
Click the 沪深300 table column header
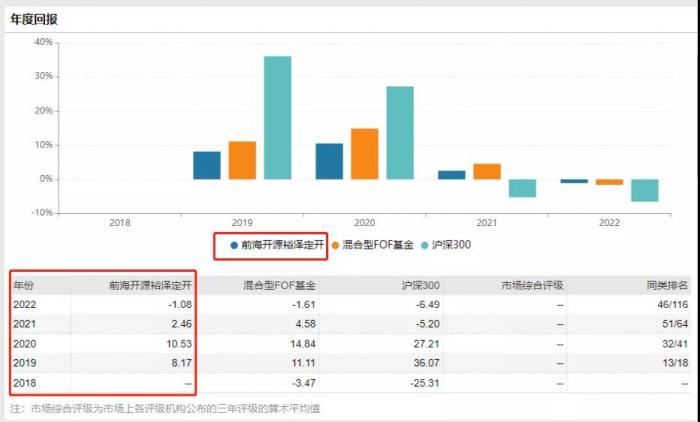pyautogui.click(x=421, y=285)
